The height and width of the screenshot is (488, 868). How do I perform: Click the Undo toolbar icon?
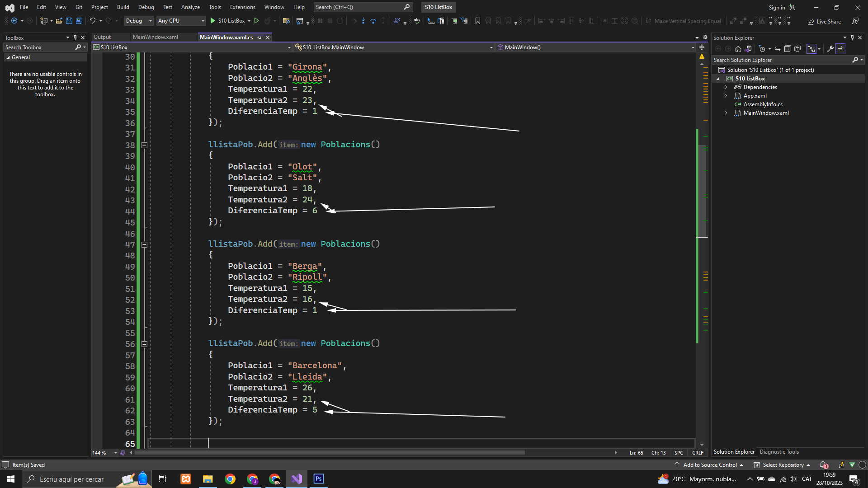92,21
